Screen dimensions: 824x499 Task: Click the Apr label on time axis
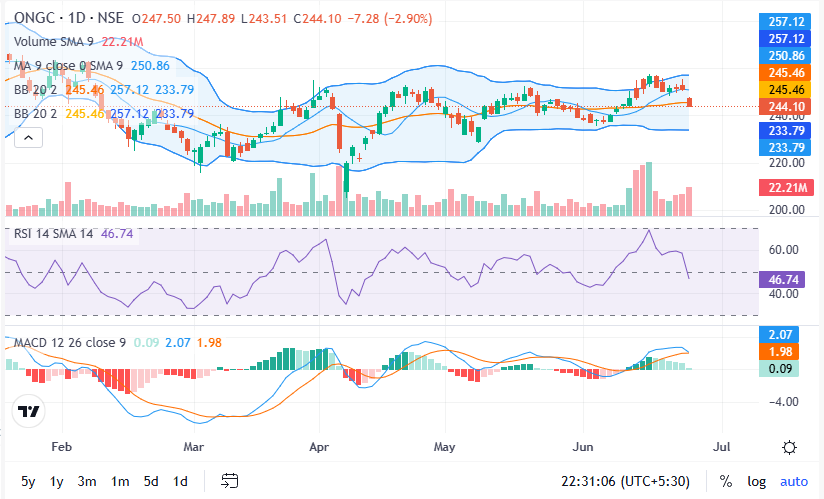pos(319,447)
